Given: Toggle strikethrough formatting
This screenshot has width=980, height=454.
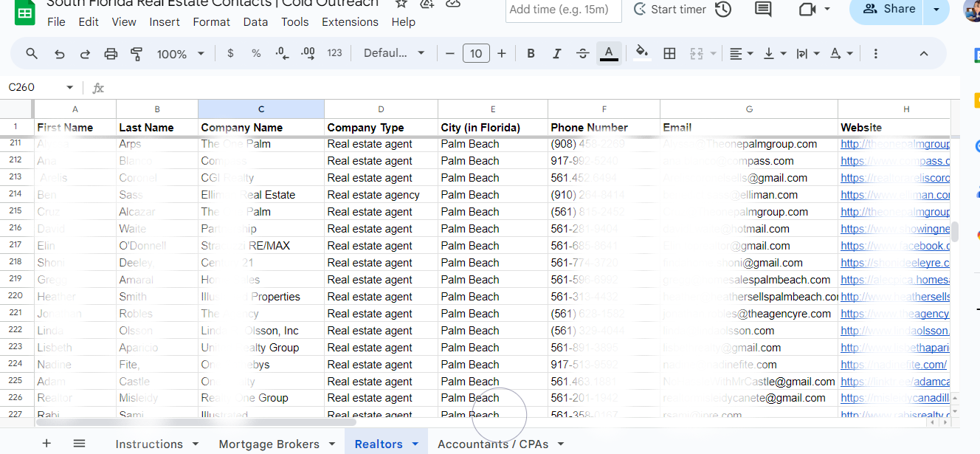Looking at the screenshot, I should [x=582, y=53].
